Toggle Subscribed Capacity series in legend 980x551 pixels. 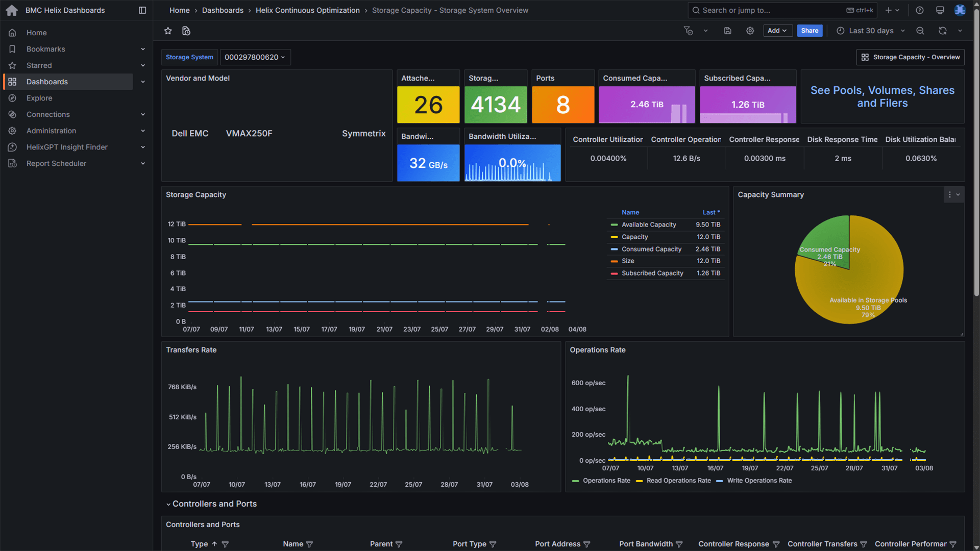[x=652, y=273]
